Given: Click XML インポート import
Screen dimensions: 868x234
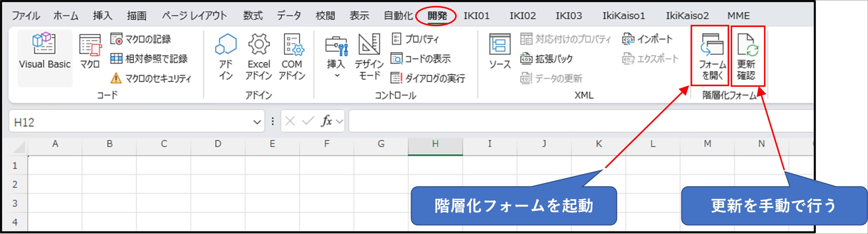Looking at the screenshot, I should (648, 39).
